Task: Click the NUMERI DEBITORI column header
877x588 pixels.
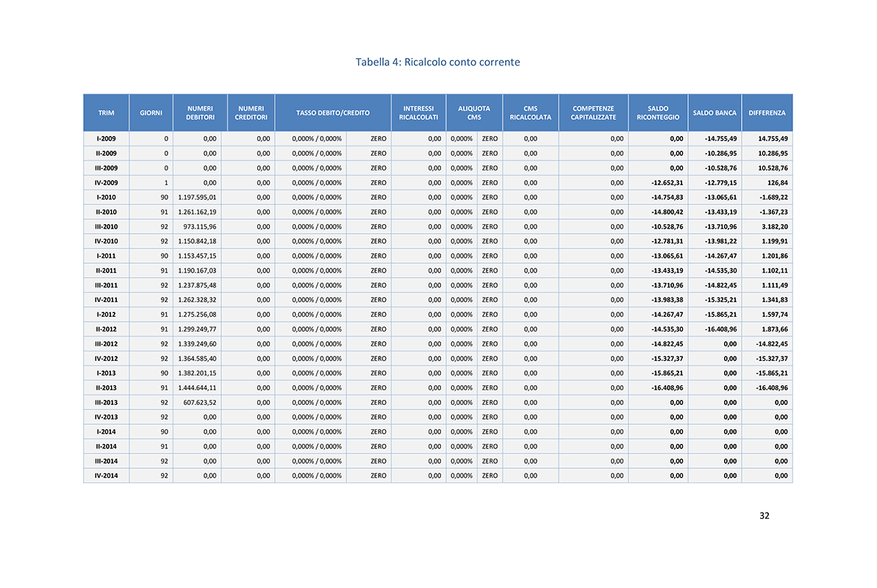Action: coord(200,113)
